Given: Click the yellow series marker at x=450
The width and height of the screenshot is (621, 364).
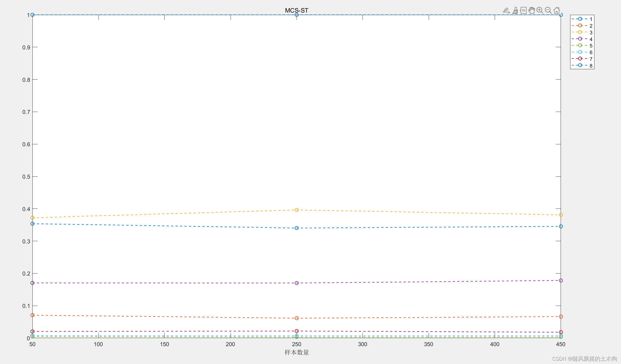Looking at the screenshot, I should click(x=561, y=215).
